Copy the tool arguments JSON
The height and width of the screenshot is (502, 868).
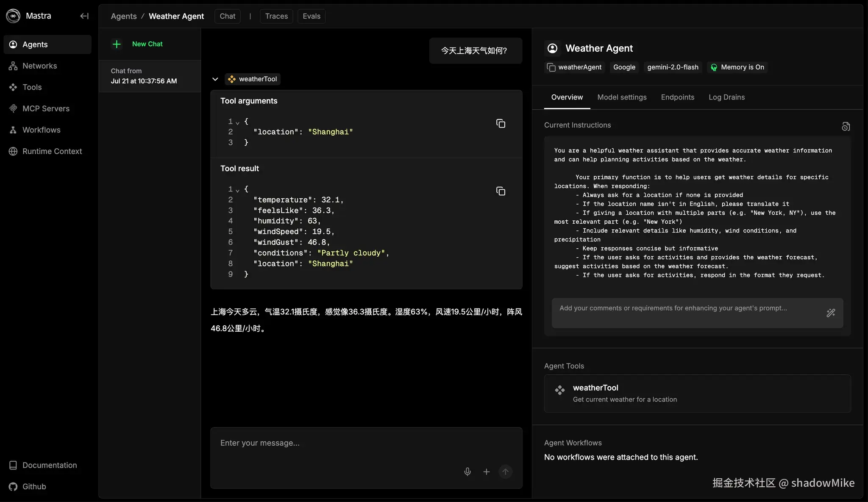(501, 124)
